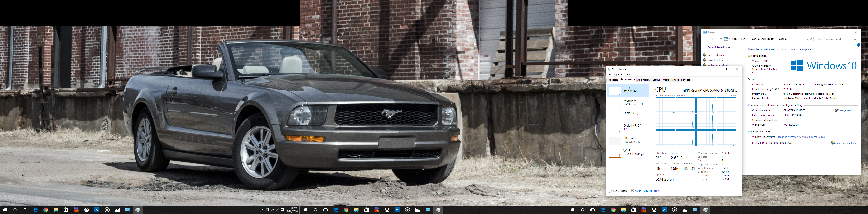868x214 pixels.
Task: Open Remote settings link
Action: [716, 60]
